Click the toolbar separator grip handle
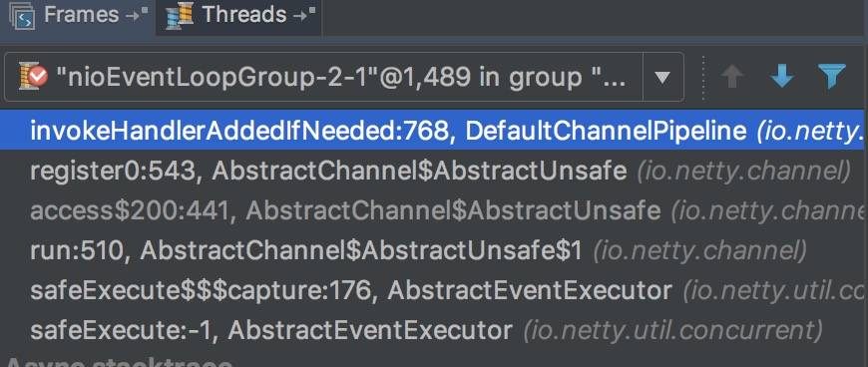 (703, 78)
